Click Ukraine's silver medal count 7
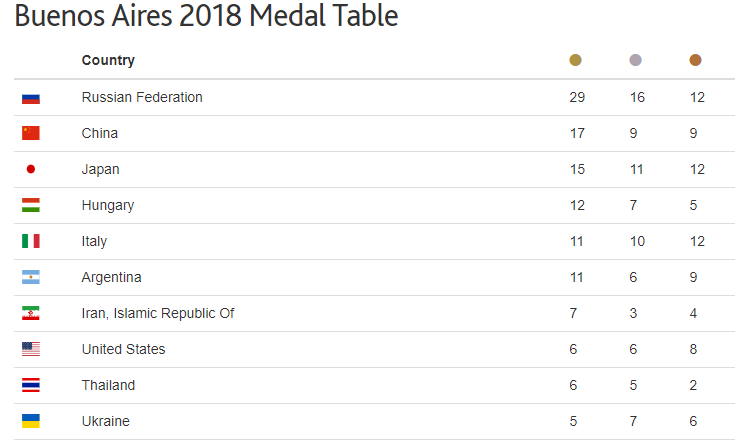 (634, 422)
